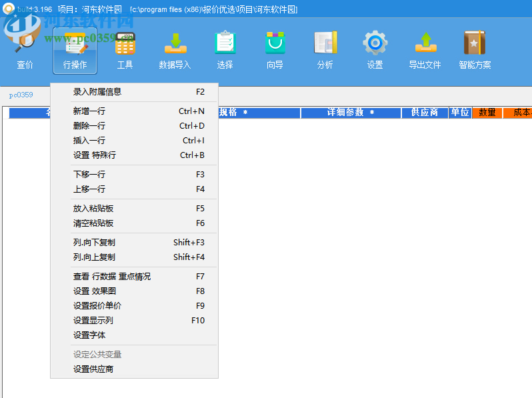Screen dimensions: 532x398
Task: Select 查看 行数据 重点情况 item
Action: [x=135, y=277]
